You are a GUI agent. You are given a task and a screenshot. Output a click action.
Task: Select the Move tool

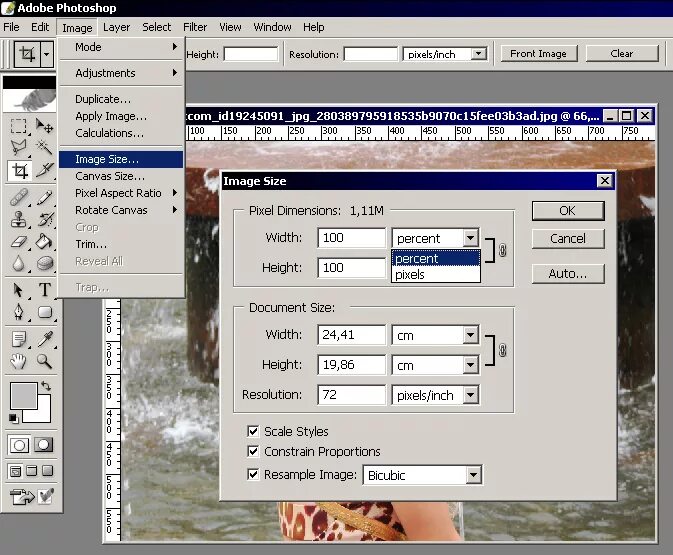pos(44,126)
